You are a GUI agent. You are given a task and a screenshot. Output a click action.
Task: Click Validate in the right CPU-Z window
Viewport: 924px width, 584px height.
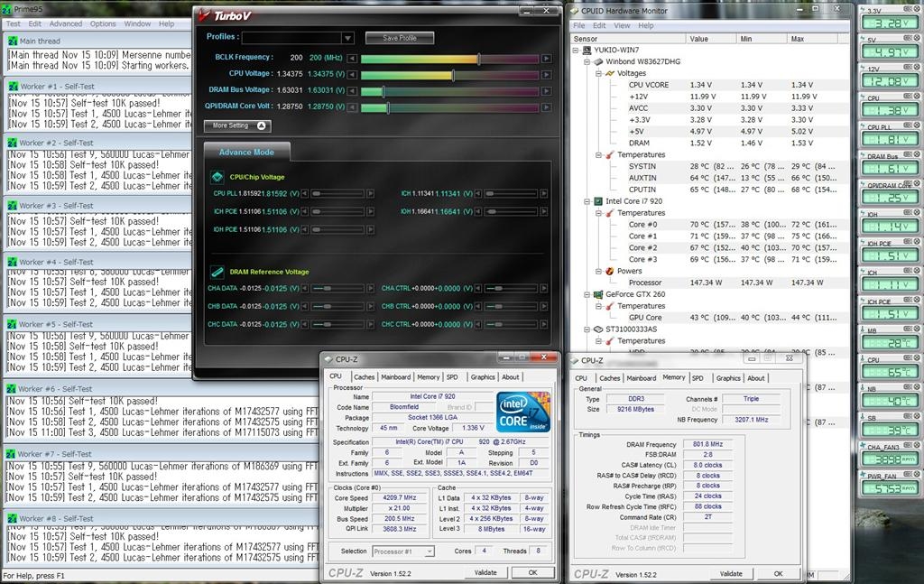click(731, 573)
